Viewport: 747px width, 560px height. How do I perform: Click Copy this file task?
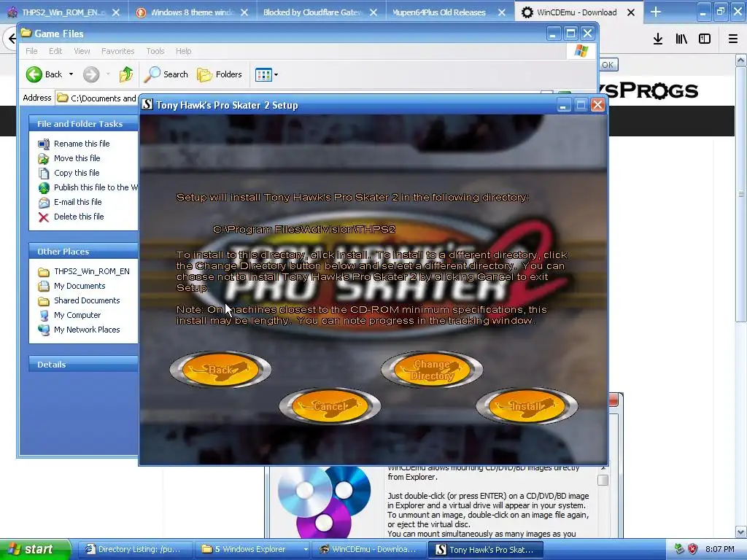click(76, 173)
